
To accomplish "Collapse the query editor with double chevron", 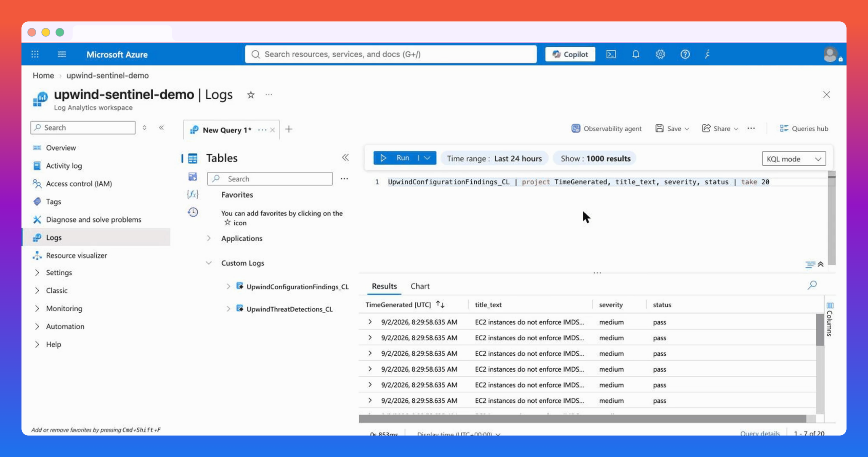I will [821, 264].
